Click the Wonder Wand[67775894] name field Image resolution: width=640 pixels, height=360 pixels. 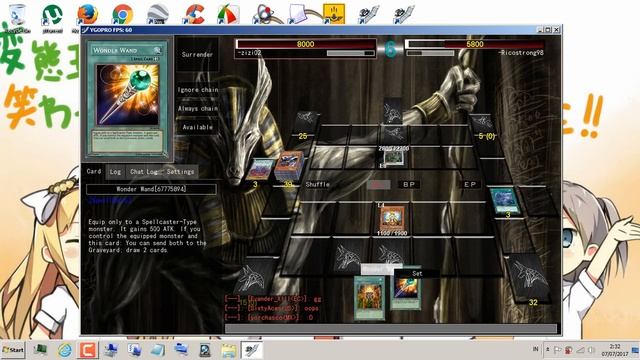[151, 189]
